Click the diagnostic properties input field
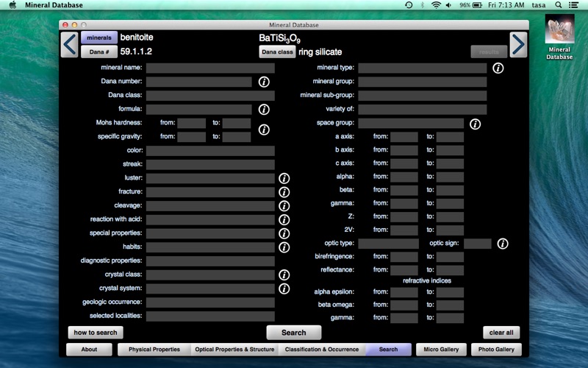588x368 pixels. [x=210, y=261]
